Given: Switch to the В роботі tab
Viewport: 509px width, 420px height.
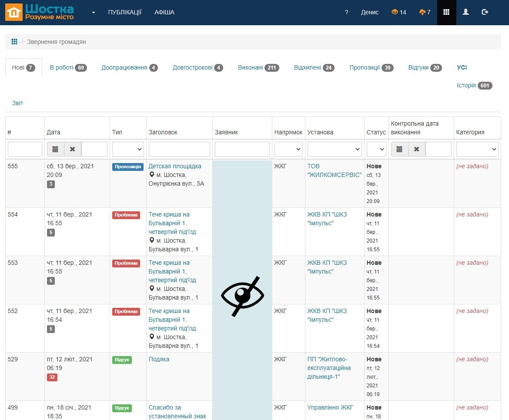Looking at the screenshot, I should coord(68,67).
